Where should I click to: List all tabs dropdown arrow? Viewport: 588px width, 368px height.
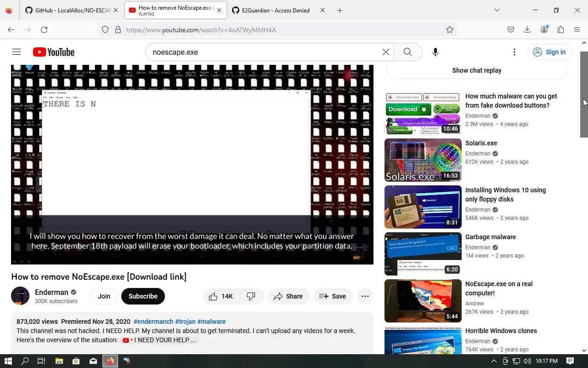pos(497,10)
